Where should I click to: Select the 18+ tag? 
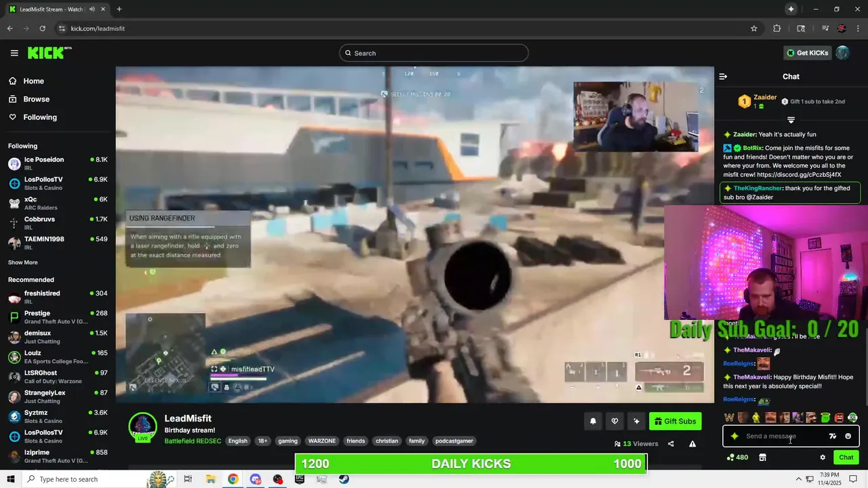(262, 441)
